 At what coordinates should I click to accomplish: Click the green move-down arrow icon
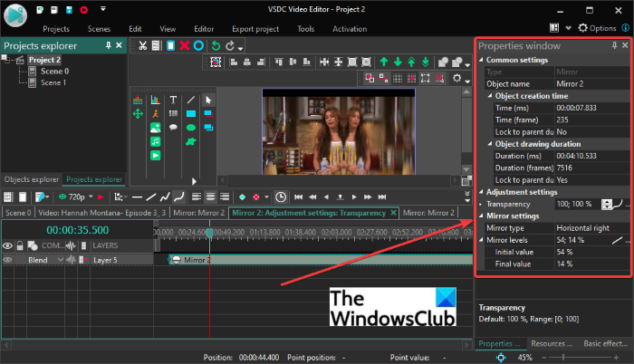[x=398, y=62]
